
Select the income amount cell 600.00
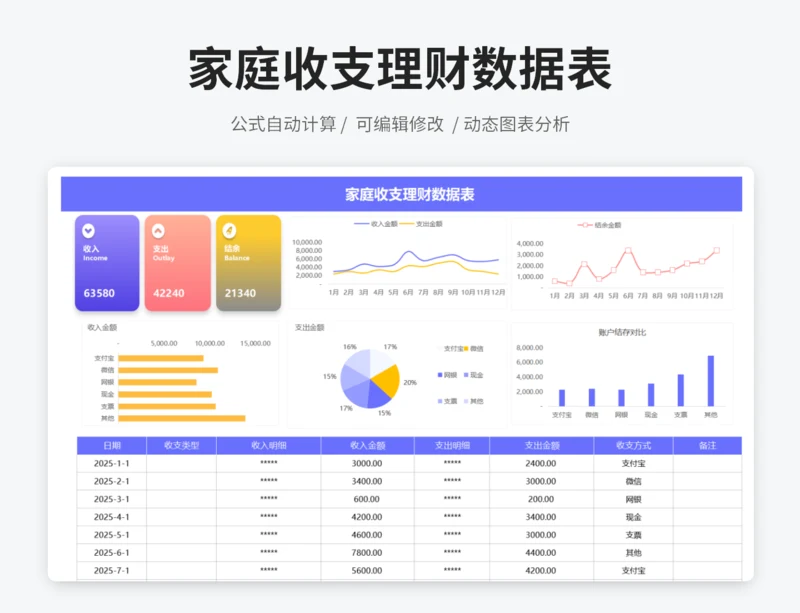367,499
